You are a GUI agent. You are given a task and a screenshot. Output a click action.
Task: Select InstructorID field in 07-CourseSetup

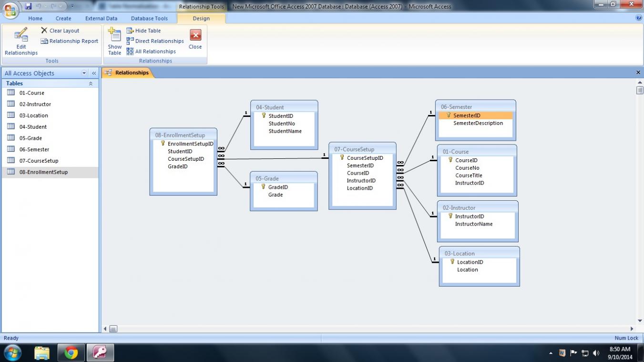(361, 181)
